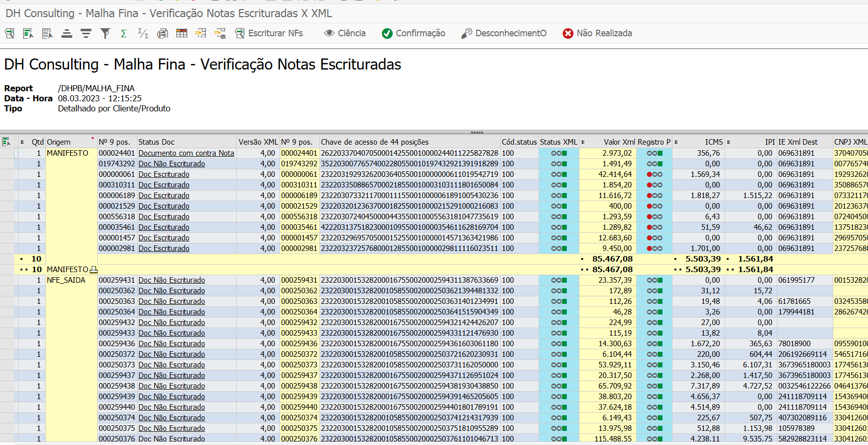Click the grid select-all corner icon
This screenshot has width=868, height=445.
[6, 142]
